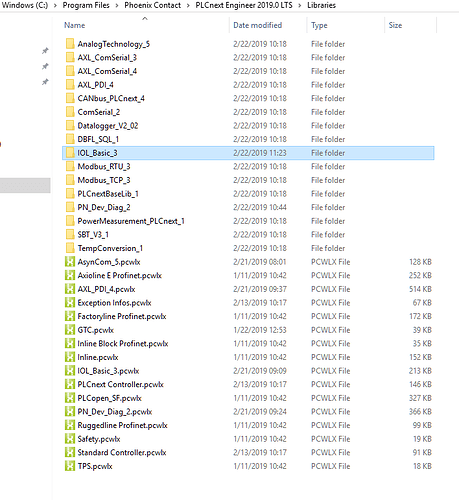
Task: Click the AXL_ComSerial_3 folder icon
Action: coord(70,57)
